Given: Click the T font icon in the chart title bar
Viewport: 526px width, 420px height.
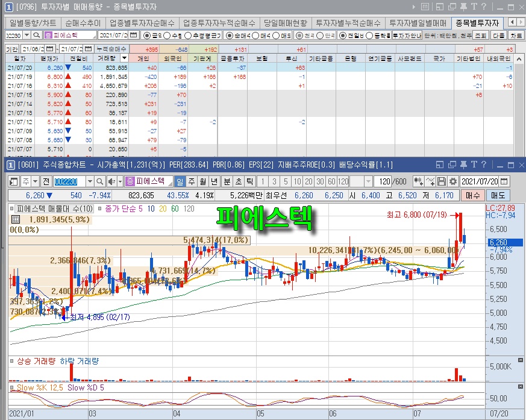Looking at the screenshot, I should tap(474, 165).
